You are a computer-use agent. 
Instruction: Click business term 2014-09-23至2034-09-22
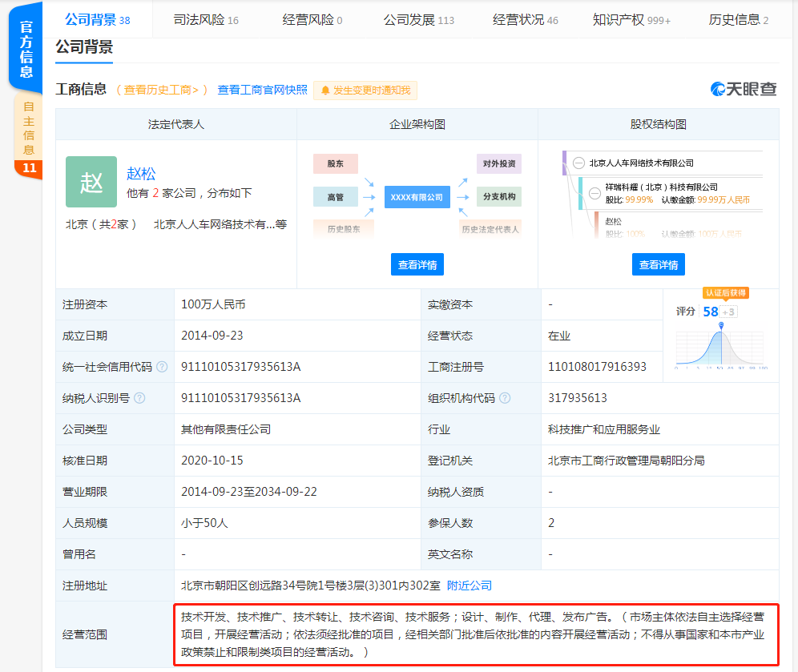click(x=249, y=492)
